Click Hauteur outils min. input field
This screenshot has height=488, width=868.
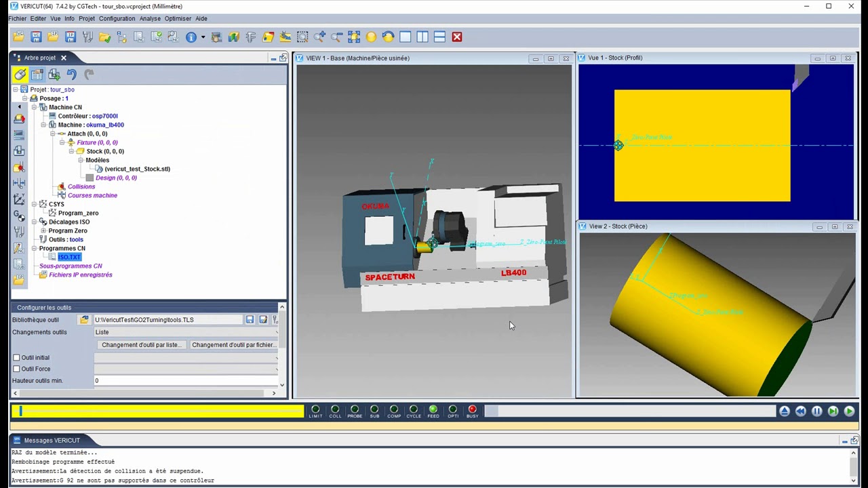pos(186,381)
